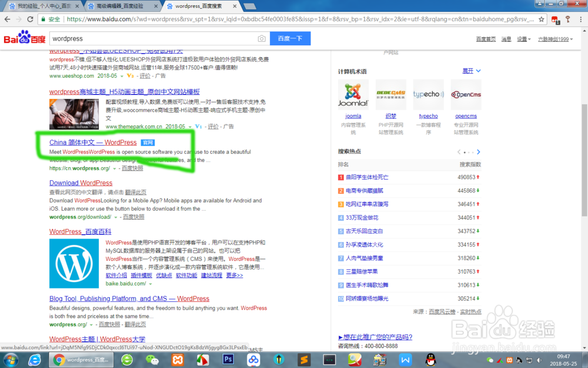
Task: Open WeChat from the taskbar
Action: click(x=152, y=360)
